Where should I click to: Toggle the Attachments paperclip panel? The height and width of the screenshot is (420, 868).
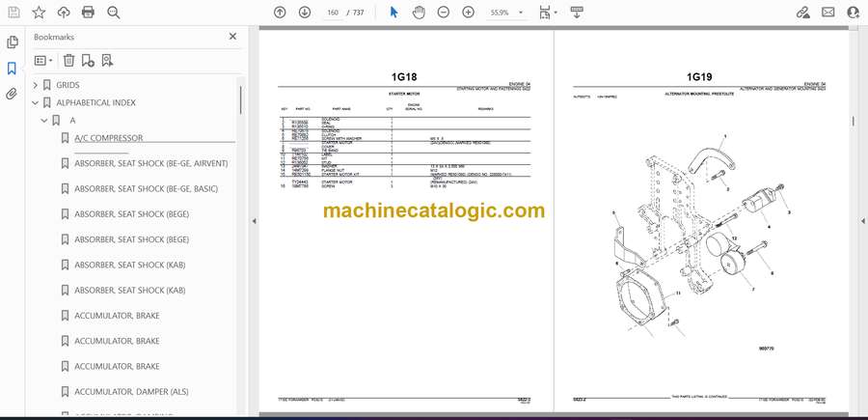click(x=12, y=94)
